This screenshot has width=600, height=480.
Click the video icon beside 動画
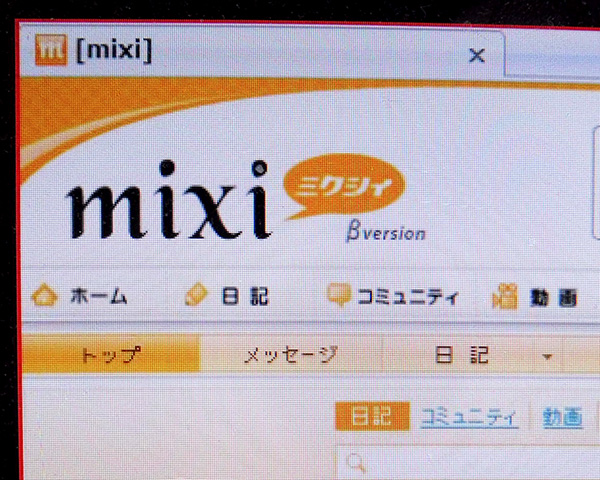(x=505, y=296)
